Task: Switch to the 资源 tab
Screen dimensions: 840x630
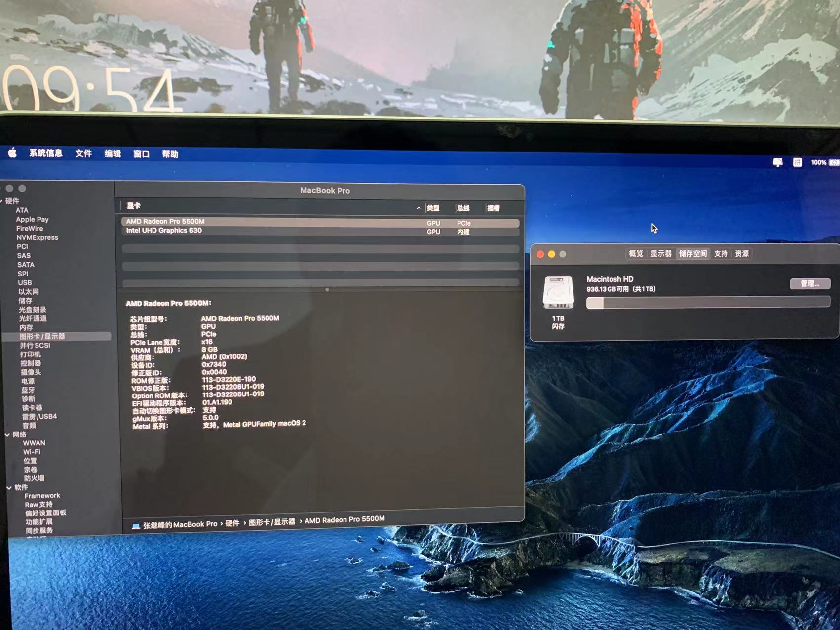Action: 742,254
